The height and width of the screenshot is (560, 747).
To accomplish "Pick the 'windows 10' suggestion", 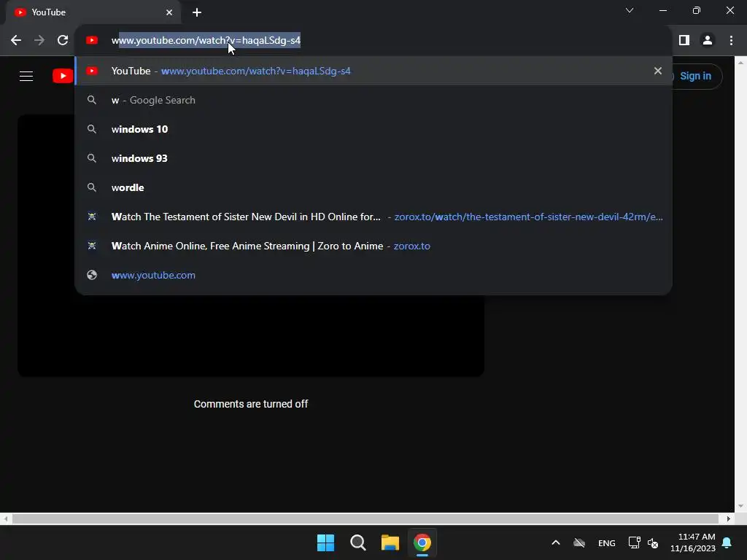I will click(x=373, y=129).
